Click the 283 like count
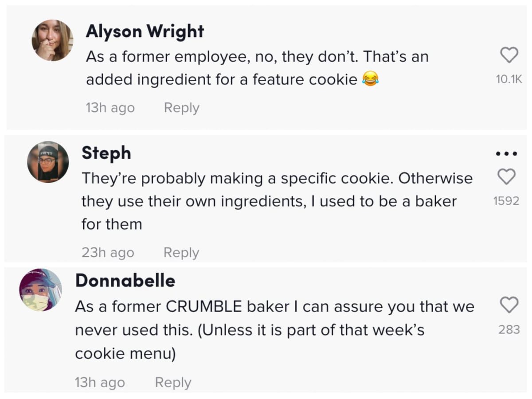Image resolution: width=532 pixels, height=399 pixels. point(508,329)
